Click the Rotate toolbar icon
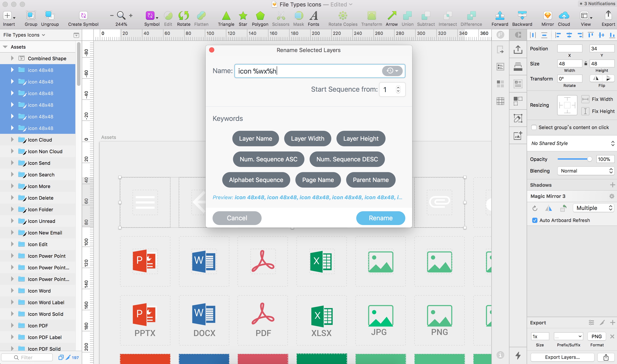Viewport: 617px width, 364px height. click(184, 16)
